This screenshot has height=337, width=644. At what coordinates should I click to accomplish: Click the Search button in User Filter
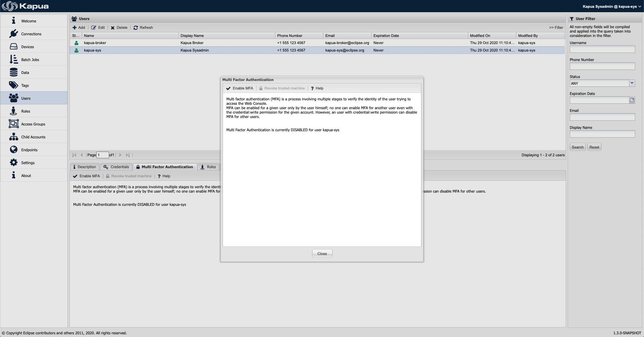click(x=578, y=147)
